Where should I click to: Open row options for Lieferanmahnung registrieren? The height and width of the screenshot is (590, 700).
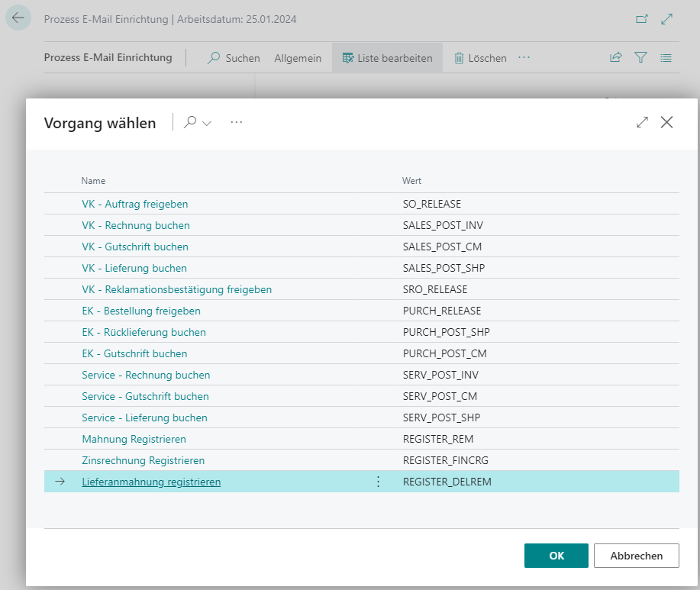(x=377, y=482)
